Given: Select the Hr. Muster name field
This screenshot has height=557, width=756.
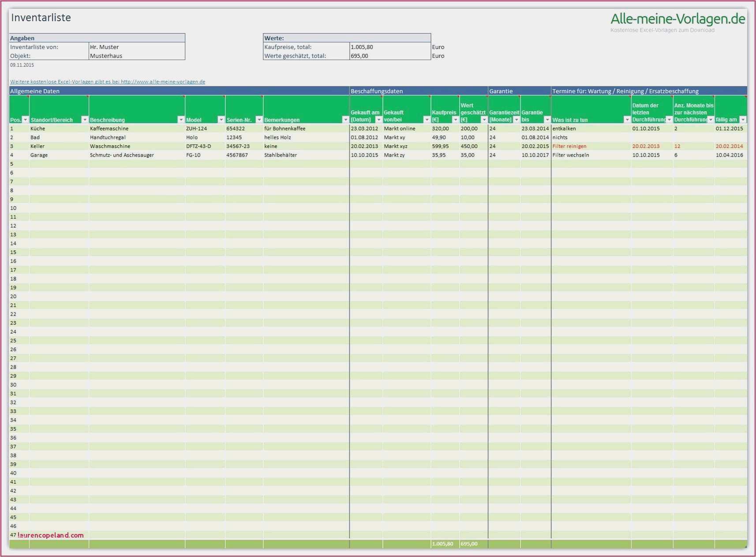Looking at the screenshot, I should click(136, 47).
